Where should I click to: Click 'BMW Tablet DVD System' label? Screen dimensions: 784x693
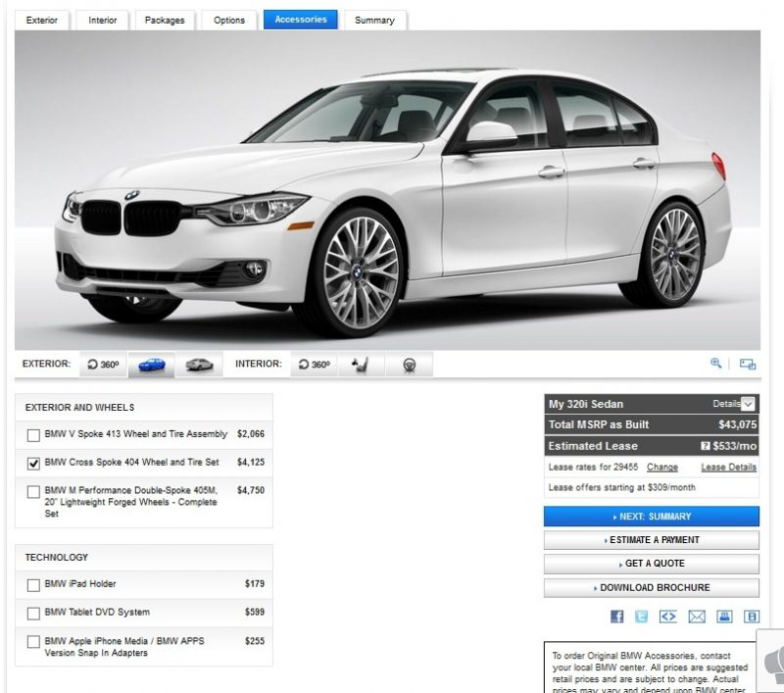97,612
